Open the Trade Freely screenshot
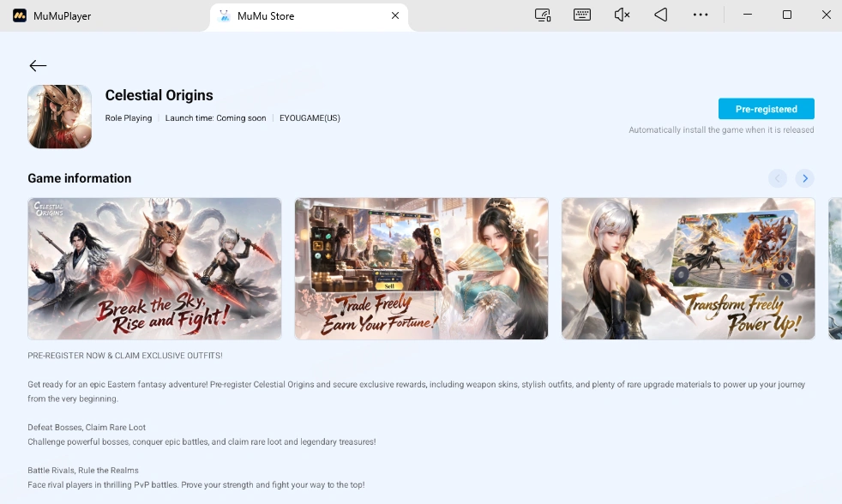 (422, 268)
